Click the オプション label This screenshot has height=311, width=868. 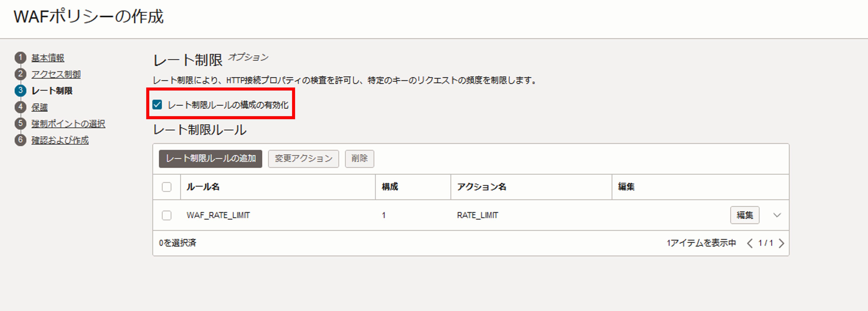coord(248,57)
